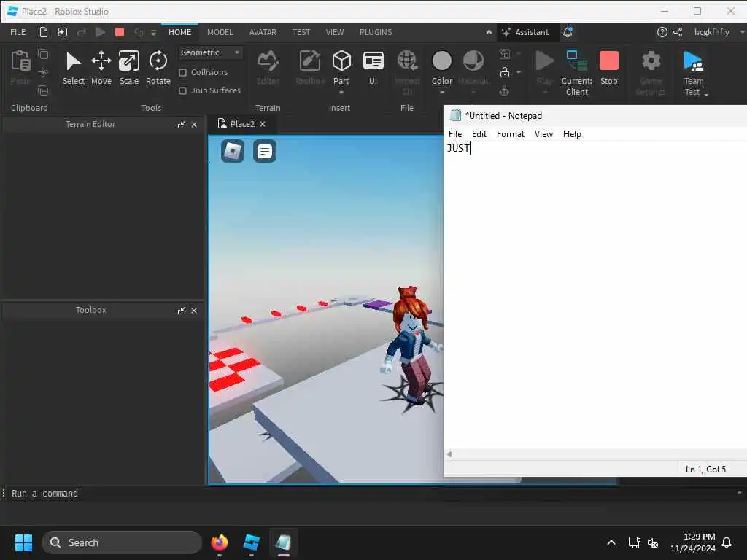The image size is (747, 560).
Task: Switch to the AVATAR ribbon tab
Action: point(263,32)
